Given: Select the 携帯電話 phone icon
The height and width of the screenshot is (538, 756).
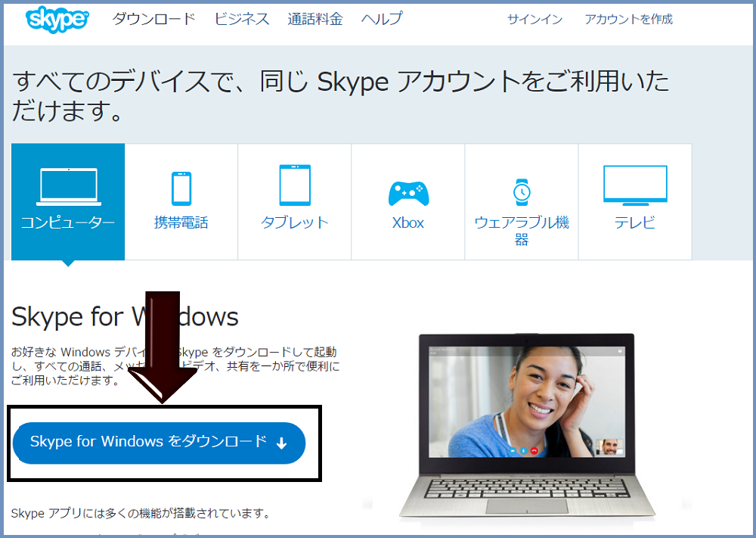Looking at the screenshot, I should [x=181, y=188].
